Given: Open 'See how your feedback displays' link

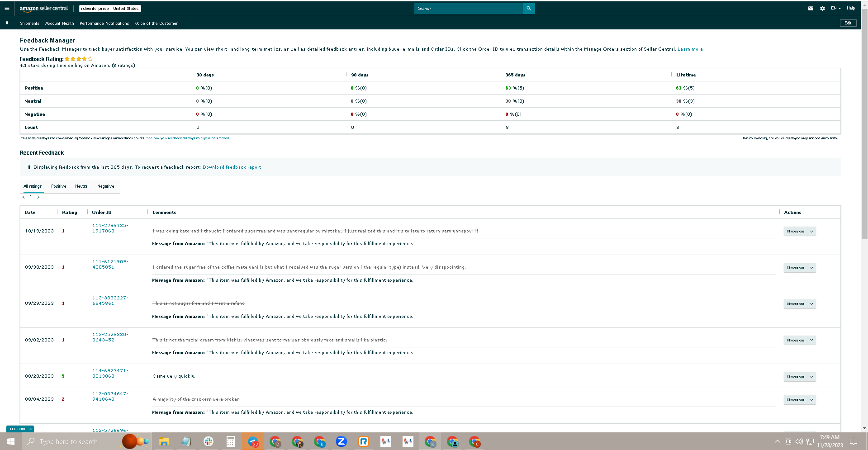Looking at the screenshot, I should point(188,138).
